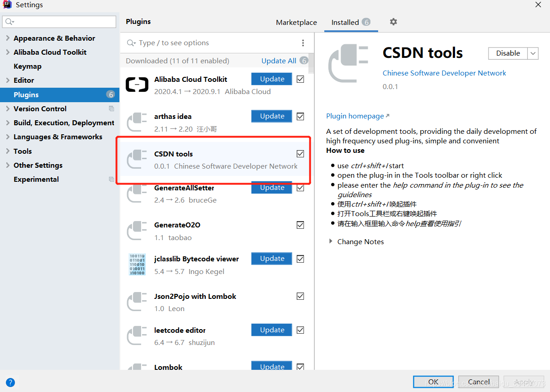
Task: Disable the arthas idea plugin checkbox
Action: [300, 116]
